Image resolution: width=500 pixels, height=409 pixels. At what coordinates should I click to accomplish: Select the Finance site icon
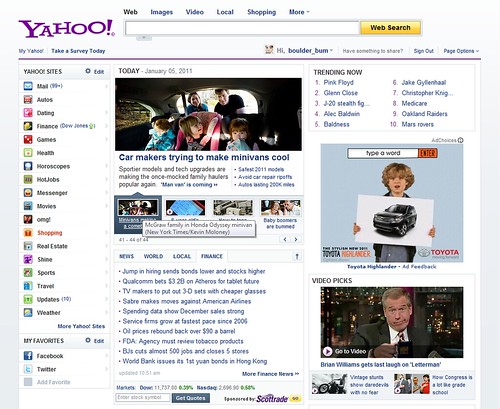tap(28, 126)
